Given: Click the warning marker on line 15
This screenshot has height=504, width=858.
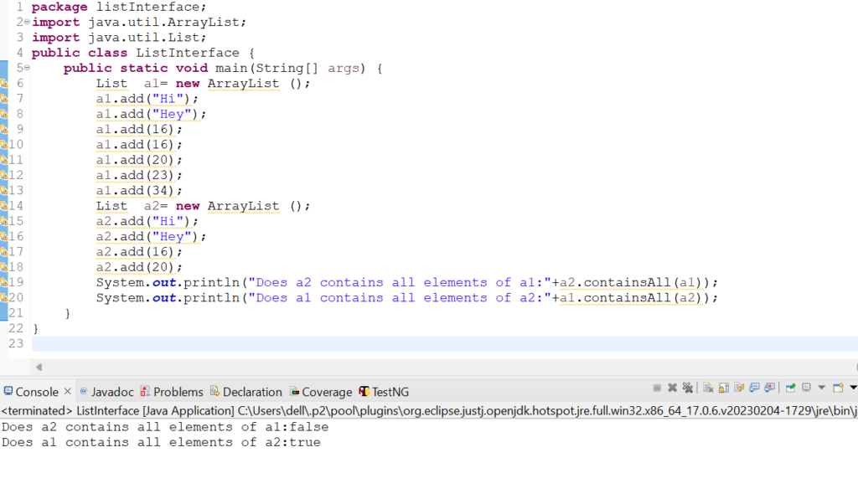Looking at the screenshot, I should point(4,221).
